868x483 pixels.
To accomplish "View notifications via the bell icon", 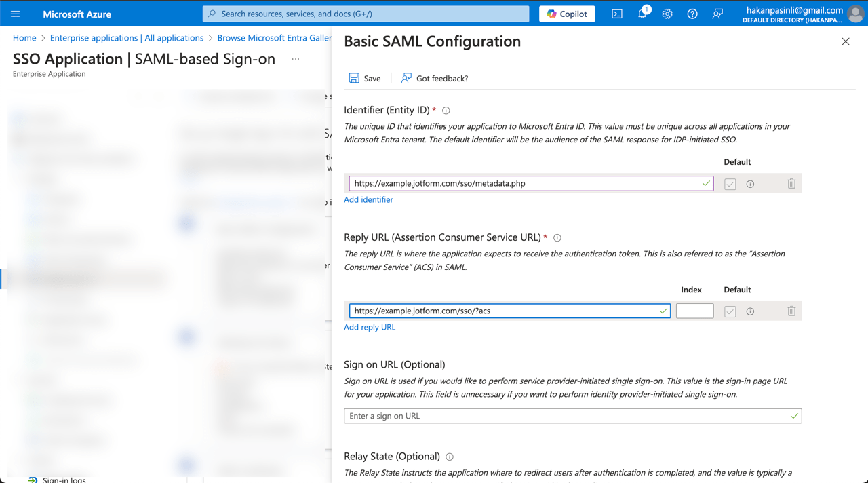I will pyautogui.click(x=642, y=14).
